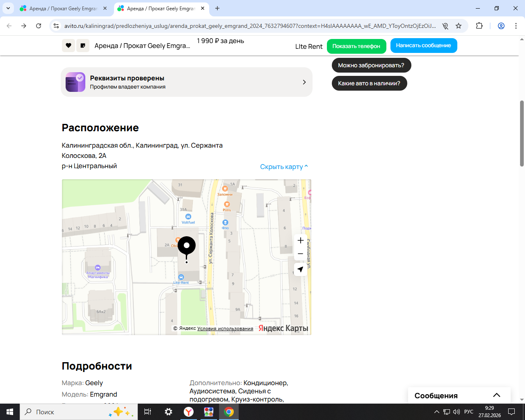Show hidden system tray icons

pyautogui.click(x=436, y=412)
